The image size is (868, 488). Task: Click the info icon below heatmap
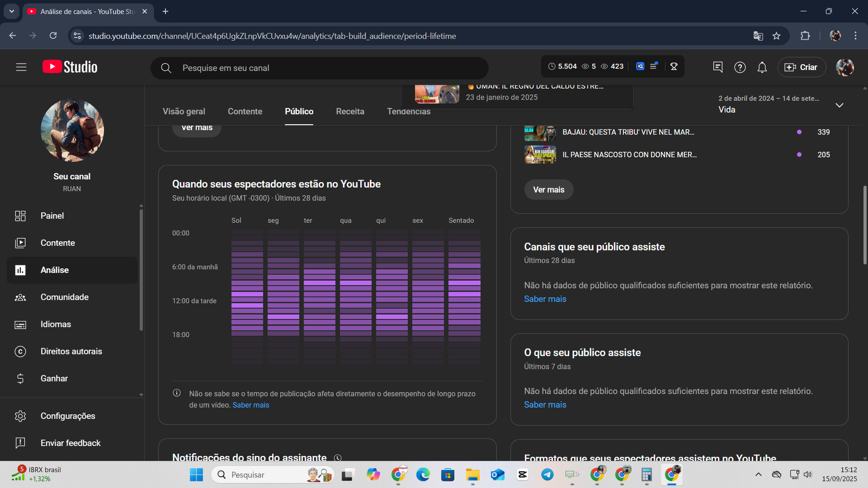177,393
